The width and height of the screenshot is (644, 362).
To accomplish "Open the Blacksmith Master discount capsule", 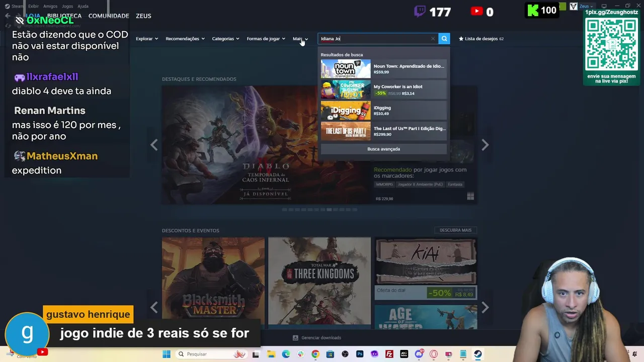I will (213, 282).
